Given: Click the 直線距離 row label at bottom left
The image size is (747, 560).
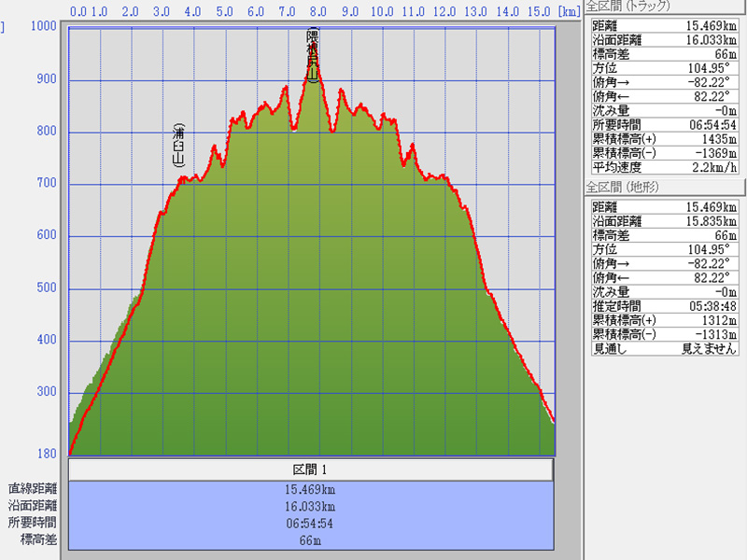Looking at the screenshot, I should click(33, 488).
